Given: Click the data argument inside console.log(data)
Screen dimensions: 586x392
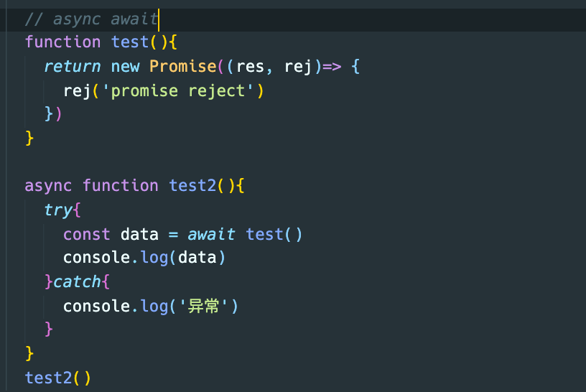Looking at the screenshot, I should pyautogui.click(x=197, y=258).
